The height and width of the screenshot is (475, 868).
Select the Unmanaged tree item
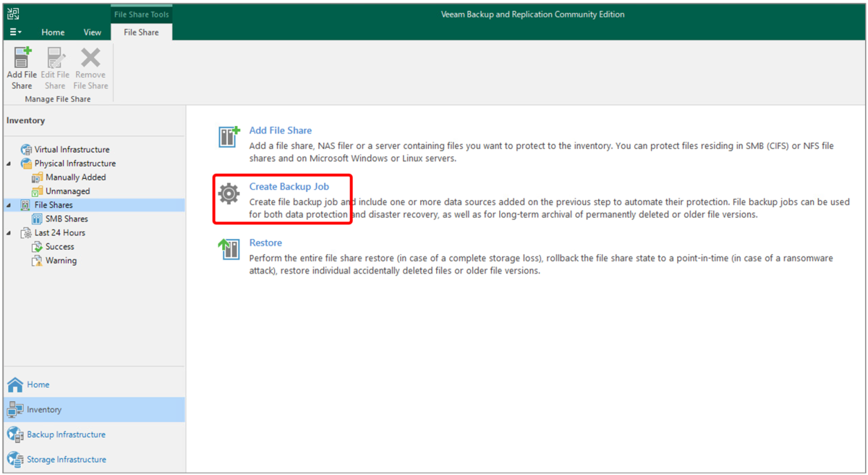point(68,191)
